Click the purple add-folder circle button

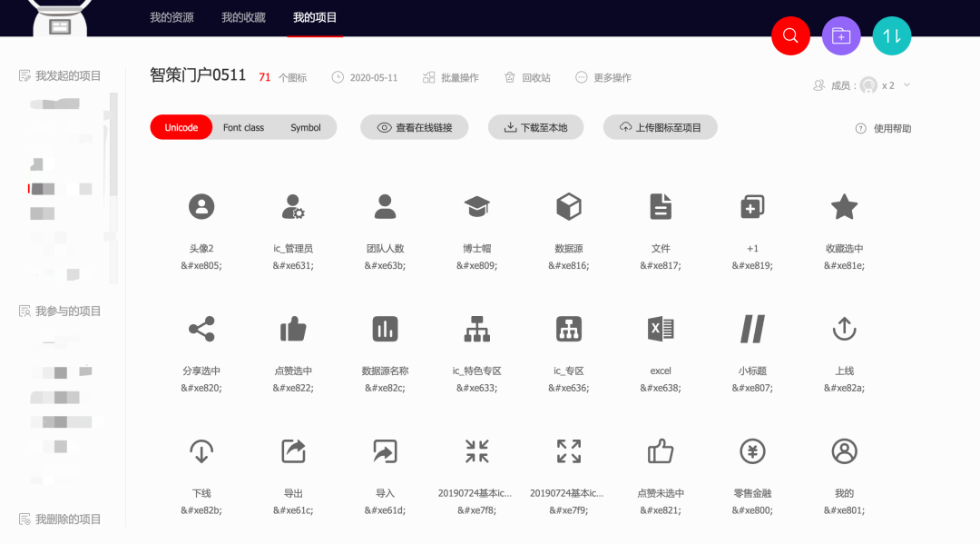coord(841,36)
